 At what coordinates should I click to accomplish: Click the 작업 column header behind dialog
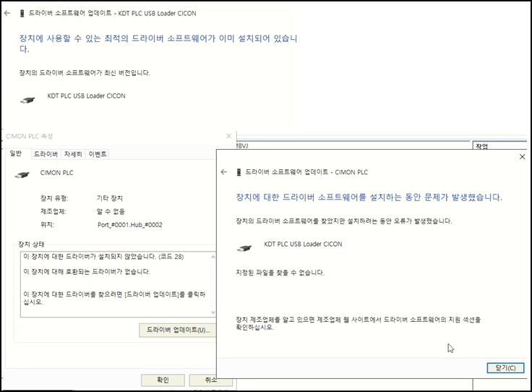pos(482,146)
